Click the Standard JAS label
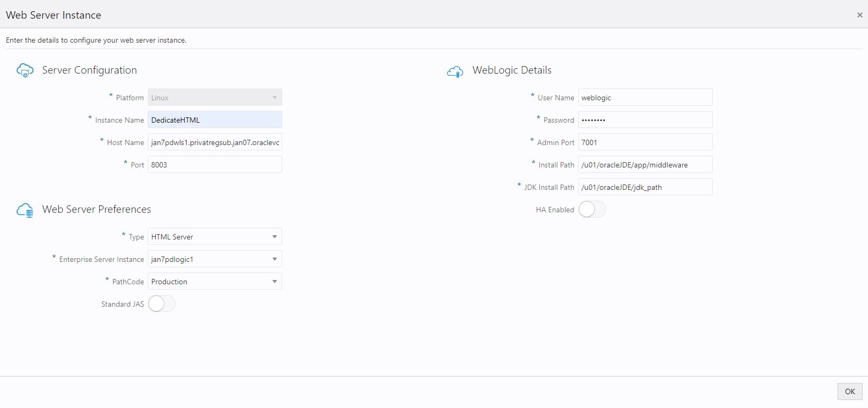This screenshot has height=408, width=868. [x=123, y=304]
